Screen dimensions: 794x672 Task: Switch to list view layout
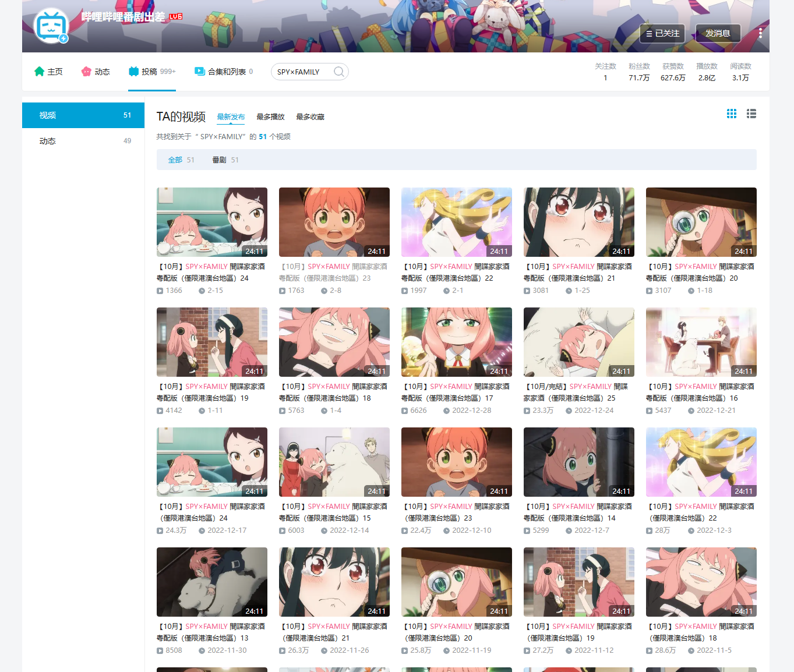(751, 114)
